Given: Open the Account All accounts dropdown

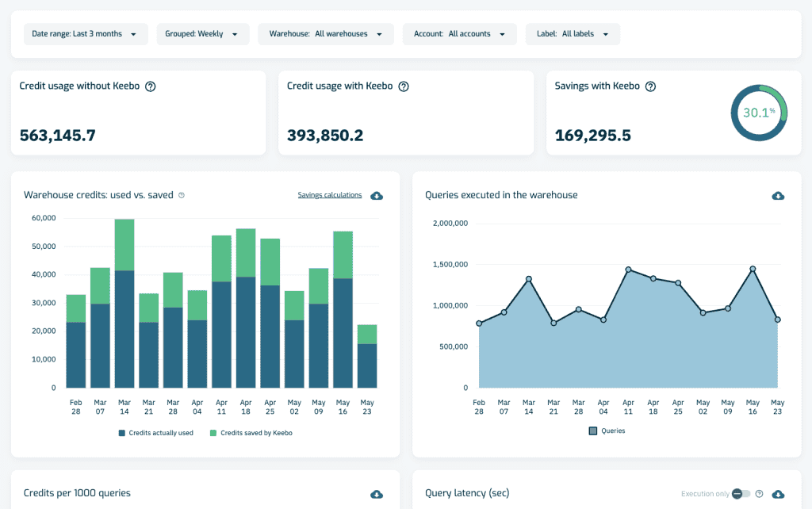Looking at the screenshot, I should (x=459, y=34).
